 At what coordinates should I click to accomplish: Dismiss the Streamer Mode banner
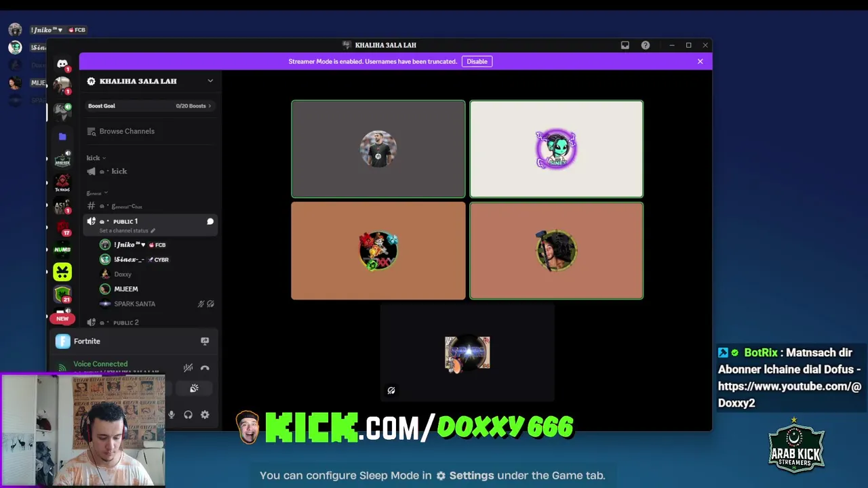pyautogui.click(x=701, y=61)
